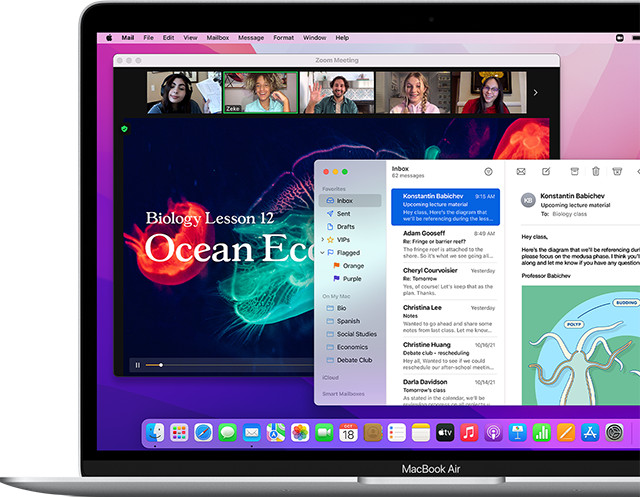The image size is (640, 497).
Task: Select the Inbox mailbox in sidebar
Action: tap(350, 200)
